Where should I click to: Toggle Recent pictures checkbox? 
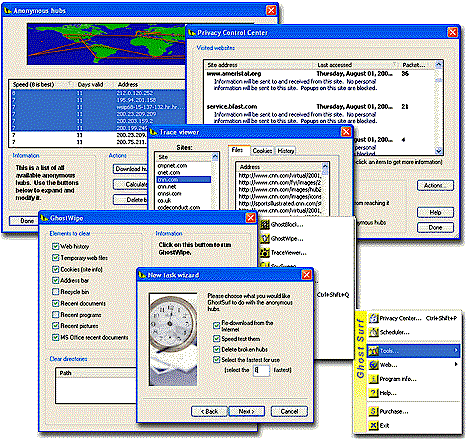tap(55, 326)
